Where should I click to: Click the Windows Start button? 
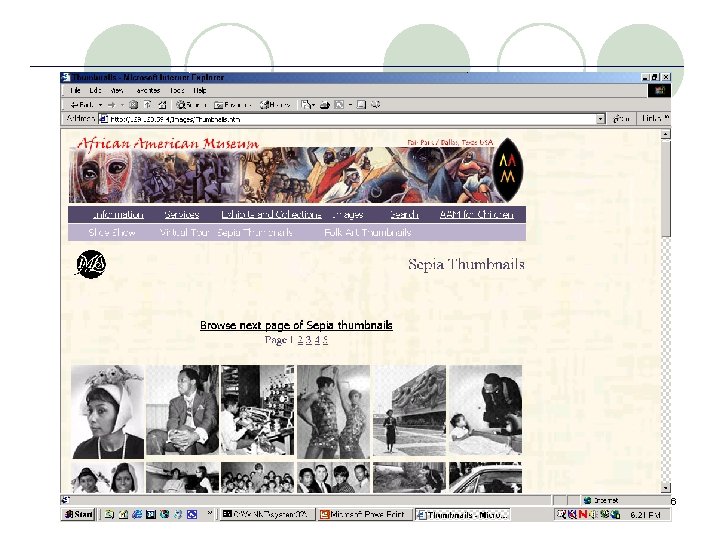coord(79,514)
